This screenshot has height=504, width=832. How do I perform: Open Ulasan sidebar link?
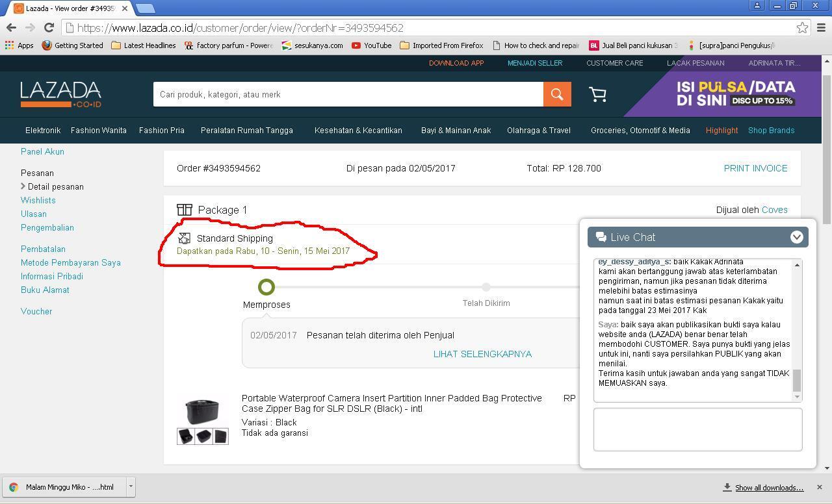click(x=33, y=214)
